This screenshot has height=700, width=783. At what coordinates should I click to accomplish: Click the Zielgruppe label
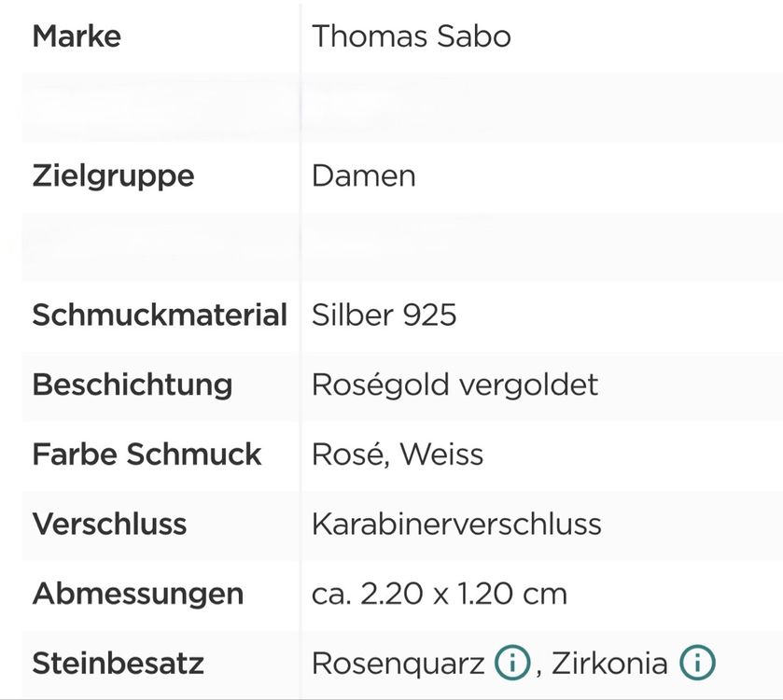[x=113, y=177]
